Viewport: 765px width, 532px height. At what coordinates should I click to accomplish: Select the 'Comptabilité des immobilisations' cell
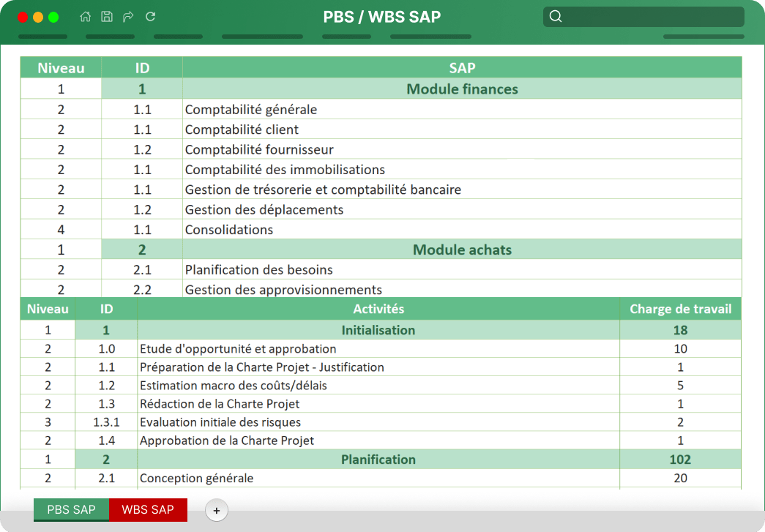[x=462, y=169]
